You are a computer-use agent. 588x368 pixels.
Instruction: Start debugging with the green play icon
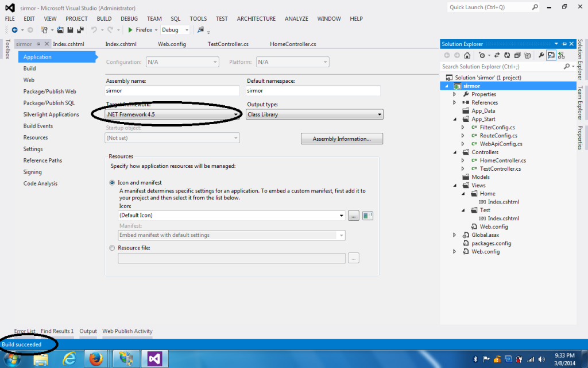130,30
